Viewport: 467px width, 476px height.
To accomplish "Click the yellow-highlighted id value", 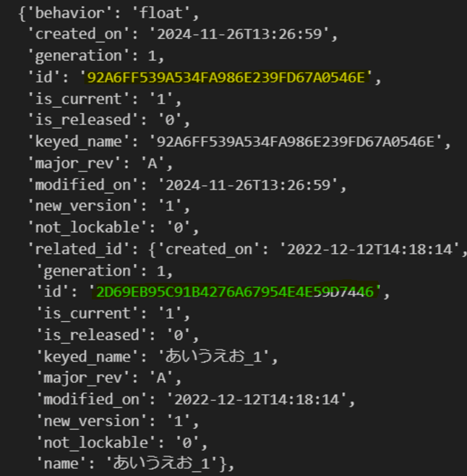I will [x=226, y=77].
